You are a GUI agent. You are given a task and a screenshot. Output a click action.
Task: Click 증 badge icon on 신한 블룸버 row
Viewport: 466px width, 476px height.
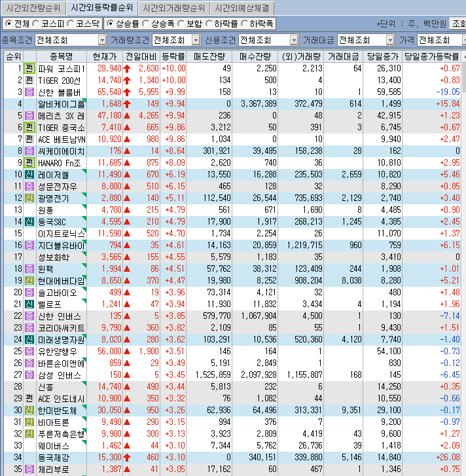(29, 92)
